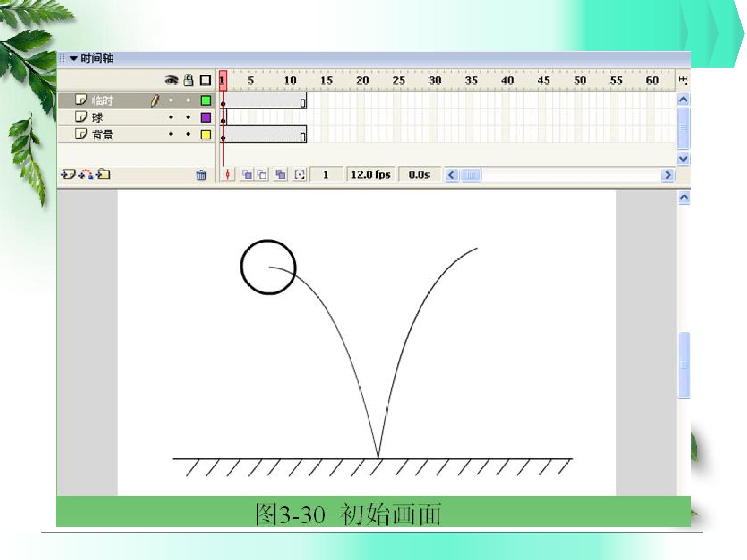This screenshot has width=747, height=560.
Task: Click the first keyframe of 临时 layer
Action: pos(223,101)
